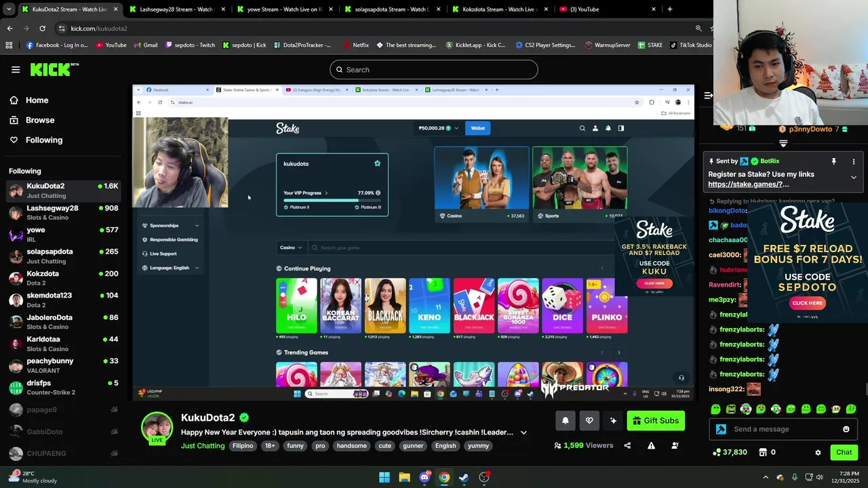This screenshot has height=488, width=868.
Task: Click Gift Subs button
Action: pos(656,421)
